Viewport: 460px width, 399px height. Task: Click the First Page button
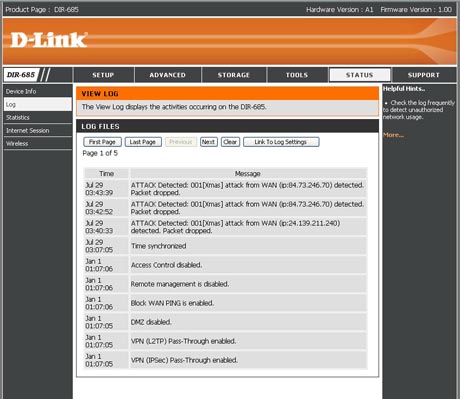click(102, 142)
